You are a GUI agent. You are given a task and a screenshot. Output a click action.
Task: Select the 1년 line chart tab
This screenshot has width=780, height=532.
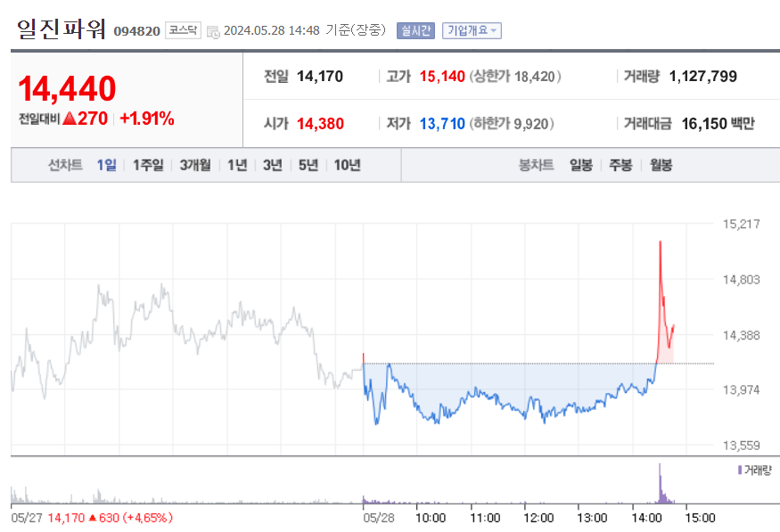click(x=237, y=165)
